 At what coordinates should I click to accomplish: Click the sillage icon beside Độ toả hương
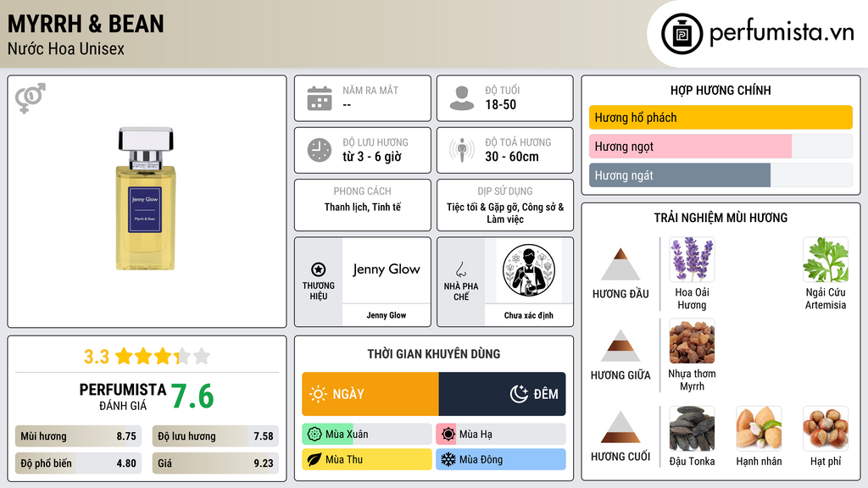pyautogui.click(x=462, y=150)
